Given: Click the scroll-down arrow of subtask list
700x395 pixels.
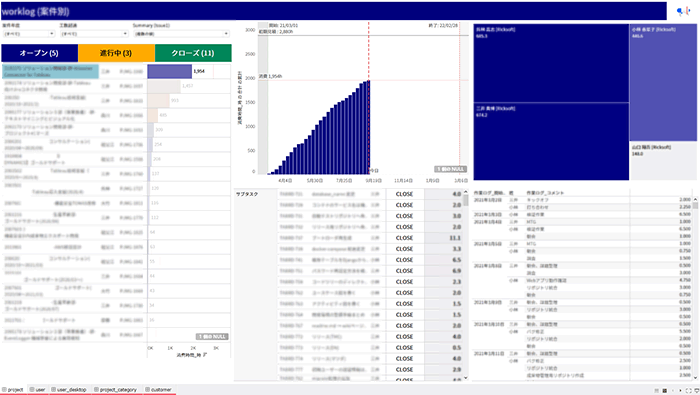Looking at the screenshot, I should pyautogui.click(x=466, y=378).
